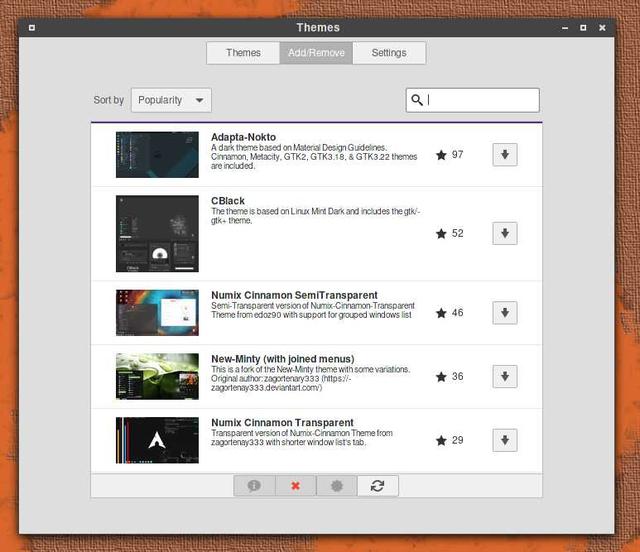The image size is (640, 552).
Task: Download Numix Cinnamon Transparent theme
Action: coord(505,440)
